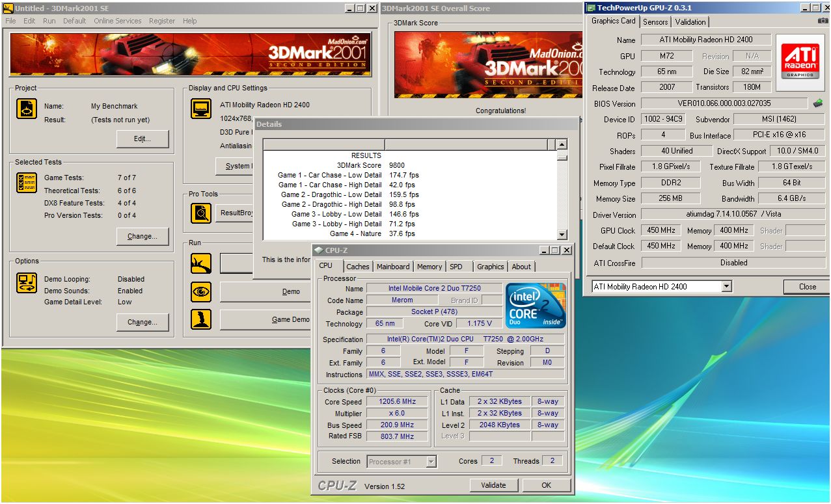Click Change button under Selected Tests
This screenshot has height=504, width=831.
coord(143,236)
